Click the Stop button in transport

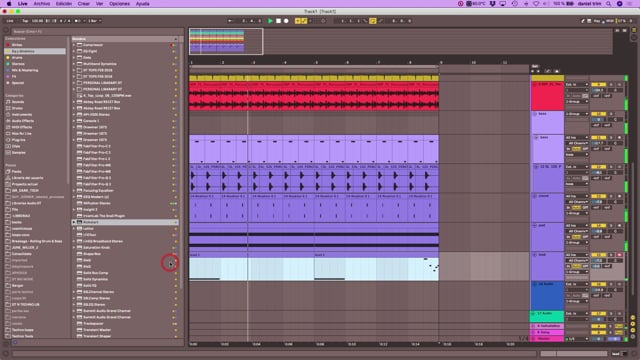click(x=278, y=21)
